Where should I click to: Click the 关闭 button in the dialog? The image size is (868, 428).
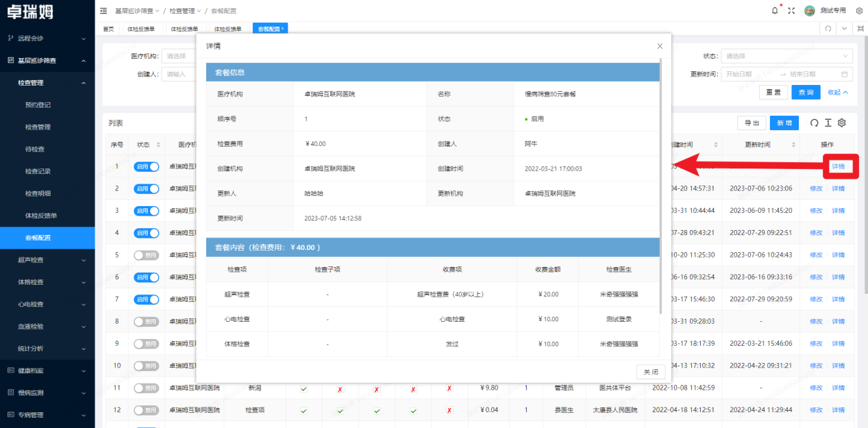pyautogui.click(x=651, y=372)
